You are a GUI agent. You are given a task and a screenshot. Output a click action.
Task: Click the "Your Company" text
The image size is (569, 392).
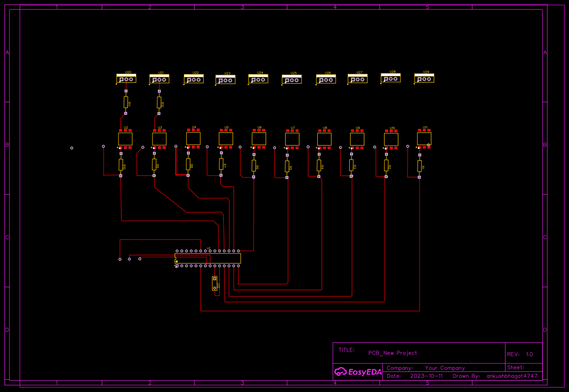click(445, 368)
